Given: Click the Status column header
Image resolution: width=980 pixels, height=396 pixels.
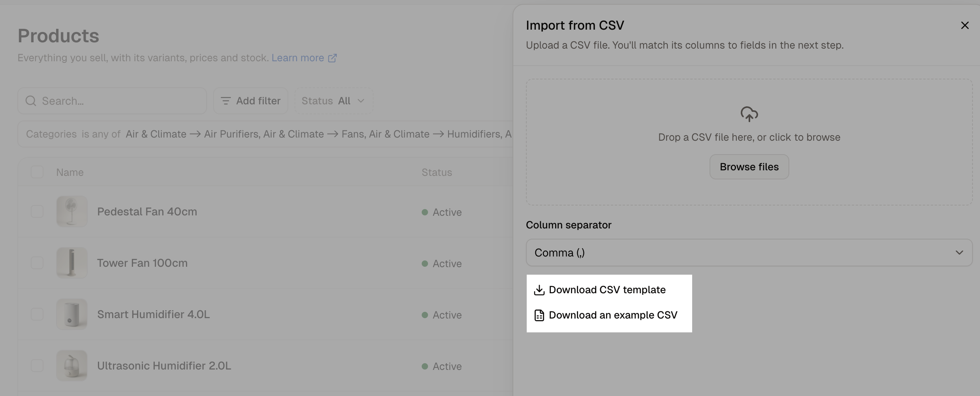Looking at the screenshot, I should click(x=437, y=172).
